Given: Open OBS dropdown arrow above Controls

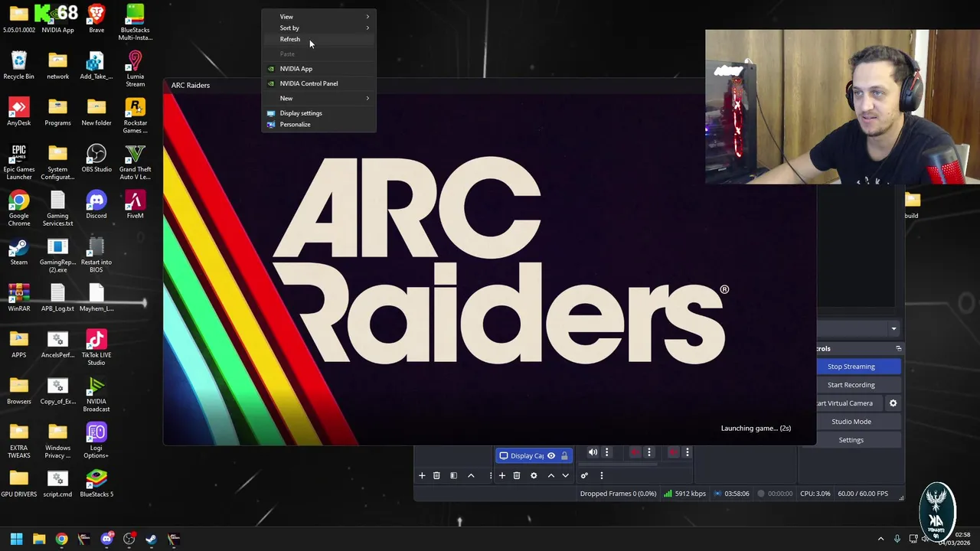Looking at the screenshot, I should click(893, 329).
